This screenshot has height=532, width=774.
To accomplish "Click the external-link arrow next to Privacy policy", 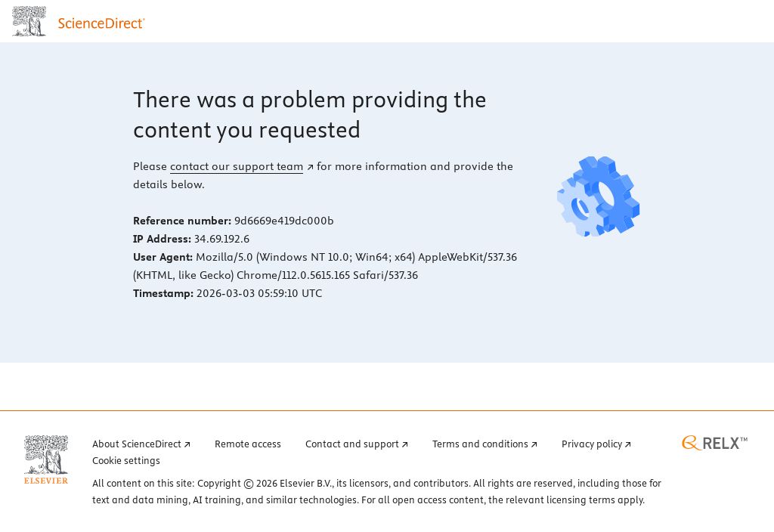I will click(x=628, y=444).
